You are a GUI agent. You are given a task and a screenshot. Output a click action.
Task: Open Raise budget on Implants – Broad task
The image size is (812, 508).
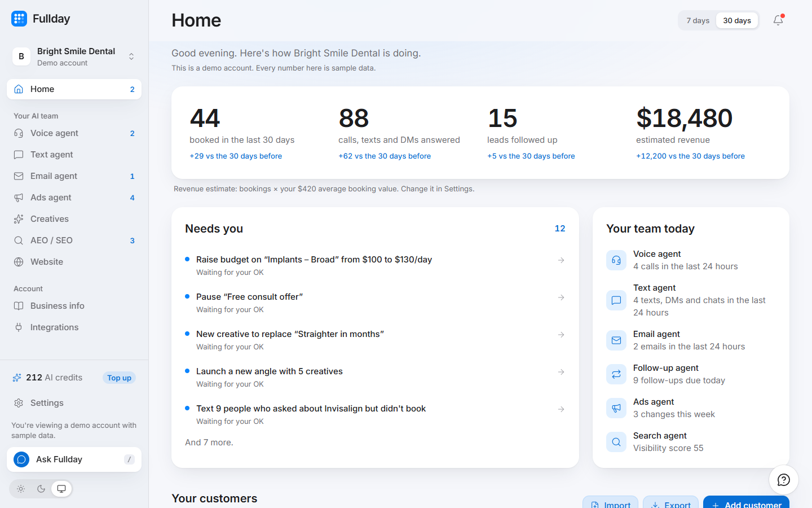[375, 265]
